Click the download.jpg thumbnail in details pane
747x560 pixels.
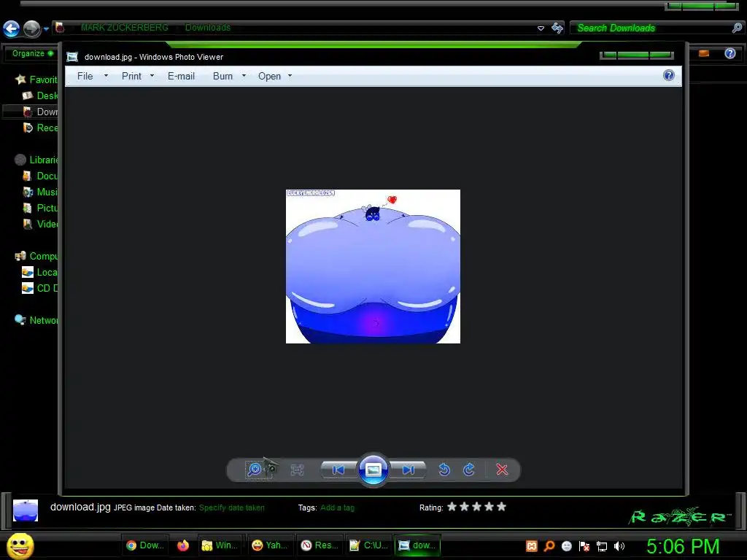click(x=26, y=510)
